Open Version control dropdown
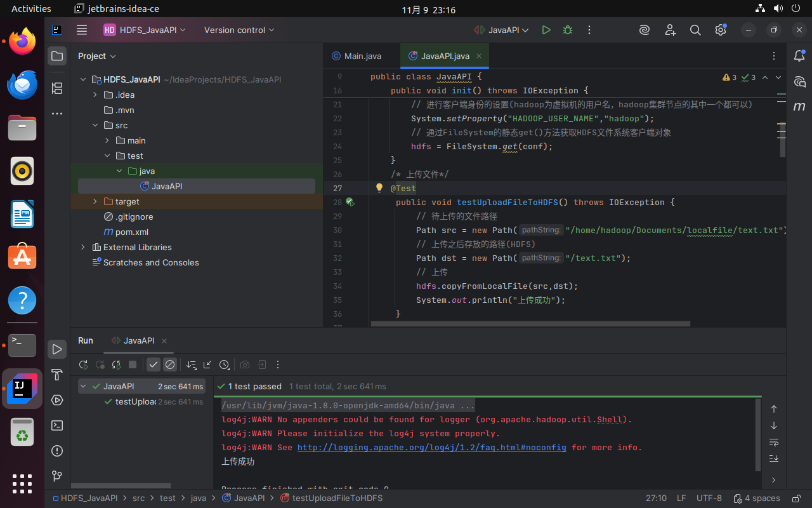 (239, 30)
